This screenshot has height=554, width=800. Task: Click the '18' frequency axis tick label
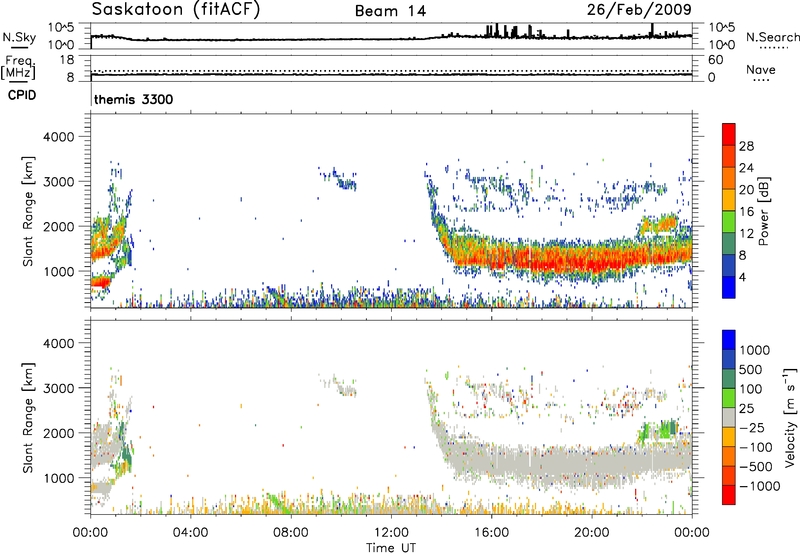pos(67,60)
